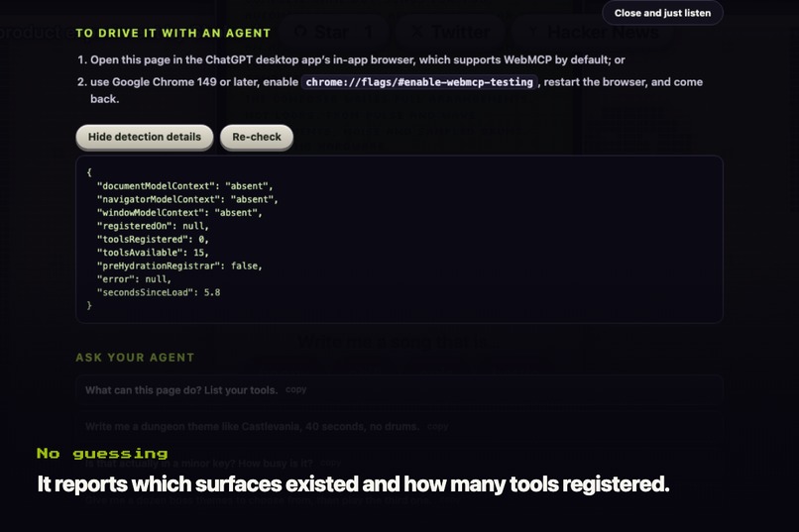
Task: Run the Re-check button
Action: 257,137
